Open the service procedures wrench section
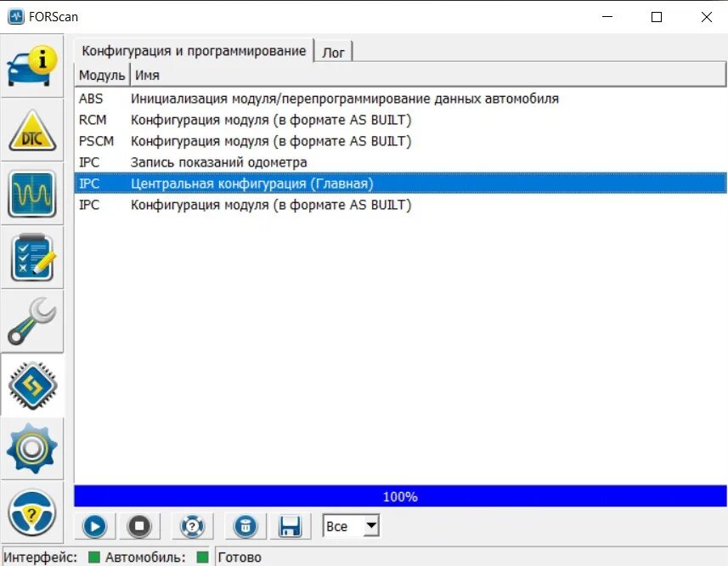The width and height of the screenshot is (728, 566). coord(32,321)
